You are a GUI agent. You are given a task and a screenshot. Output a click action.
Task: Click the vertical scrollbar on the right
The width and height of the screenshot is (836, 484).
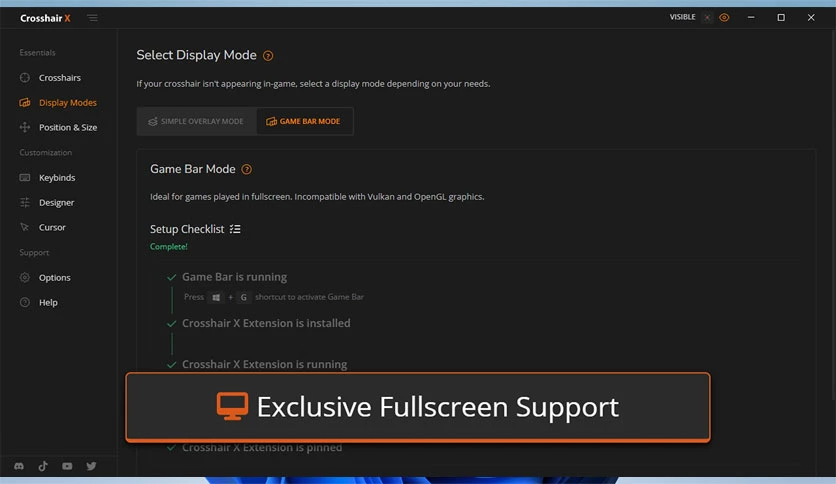833,213
